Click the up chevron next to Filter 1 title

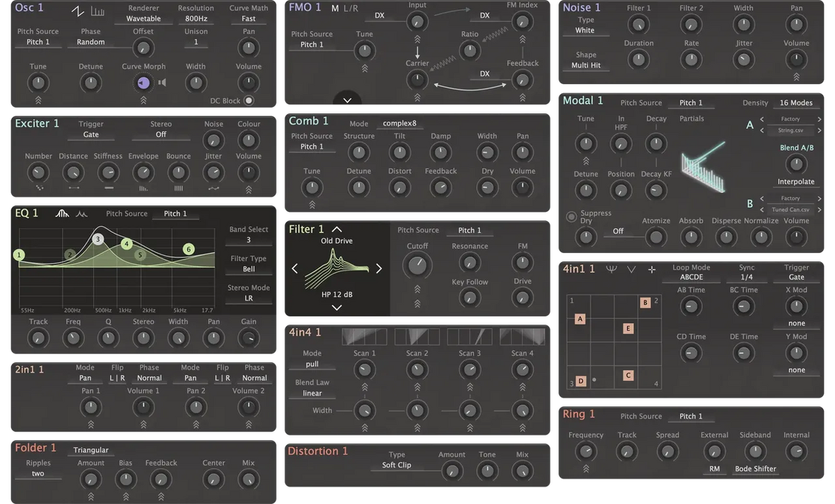pos(337,229)
